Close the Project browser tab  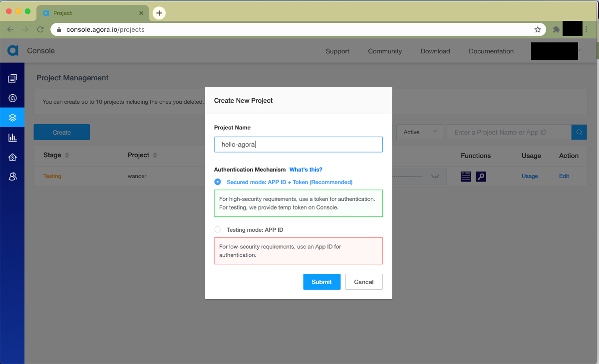[x=141, y=13]
